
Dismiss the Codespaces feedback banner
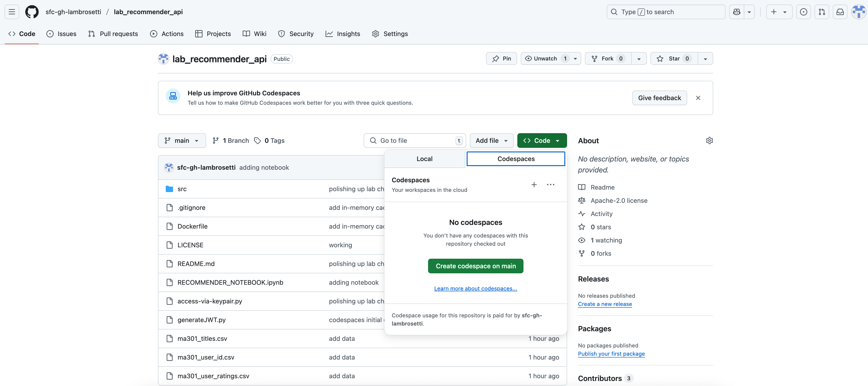(698, 98)
